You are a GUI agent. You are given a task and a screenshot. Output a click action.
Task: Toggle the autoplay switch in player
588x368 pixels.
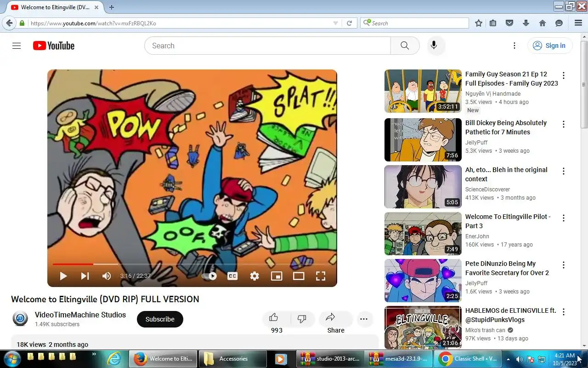tap(209, 276)
